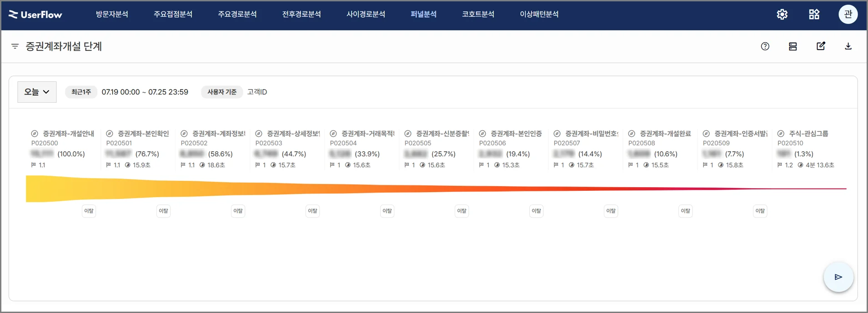868x313 pixels.
Task: Open the filter list icon beside title
Action: pyautogui.click(x=15, y=46)
